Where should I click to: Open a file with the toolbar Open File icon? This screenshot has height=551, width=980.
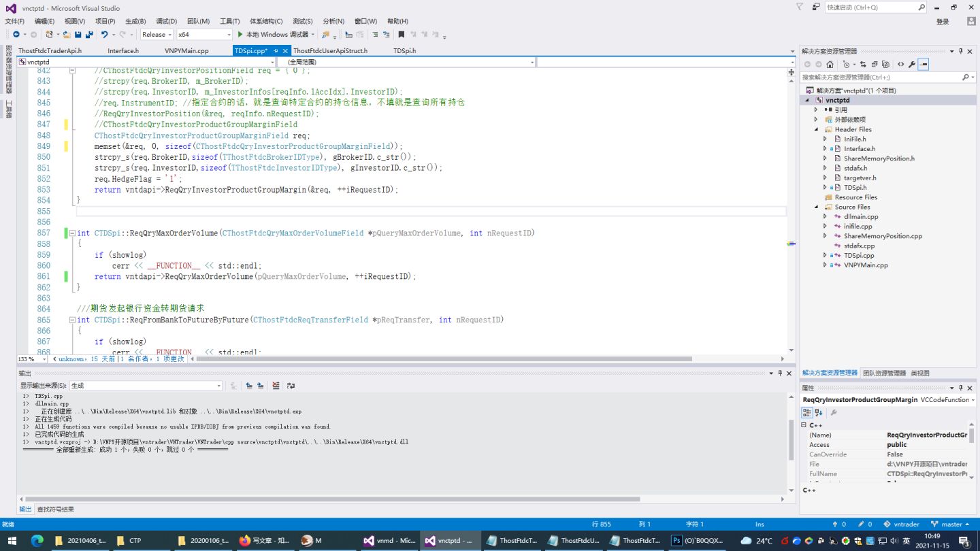pos(67,35)
